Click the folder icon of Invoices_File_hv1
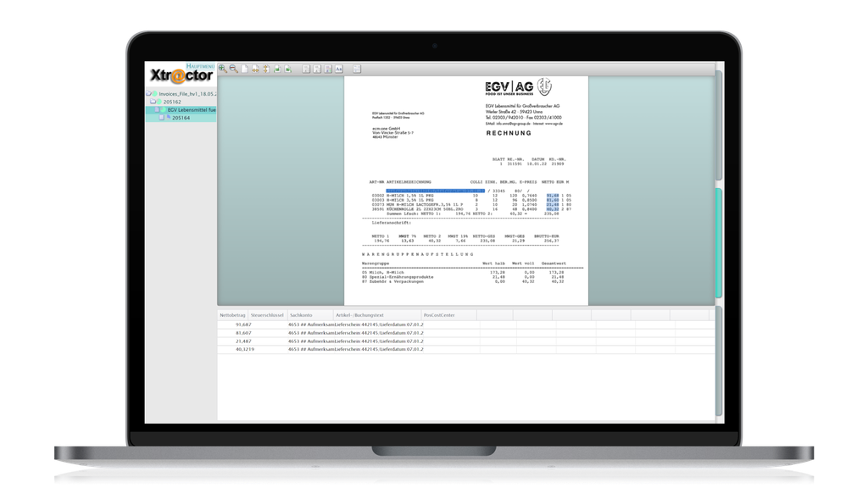The width and height of the screenshot is (868, 499). 149,93
